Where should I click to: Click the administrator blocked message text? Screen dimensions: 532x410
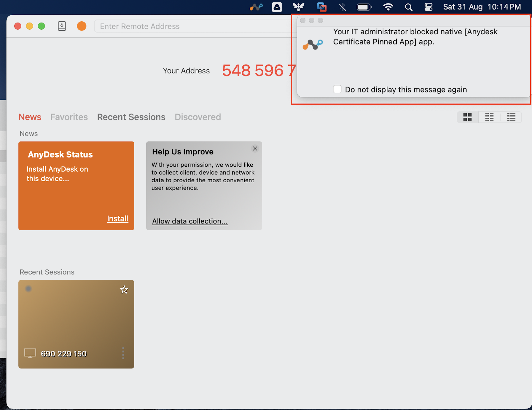416,37
